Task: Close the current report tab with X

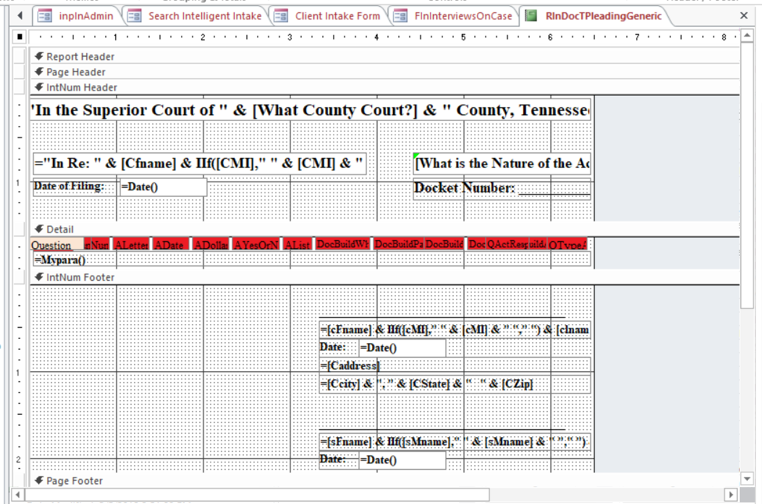Action: 744,16
